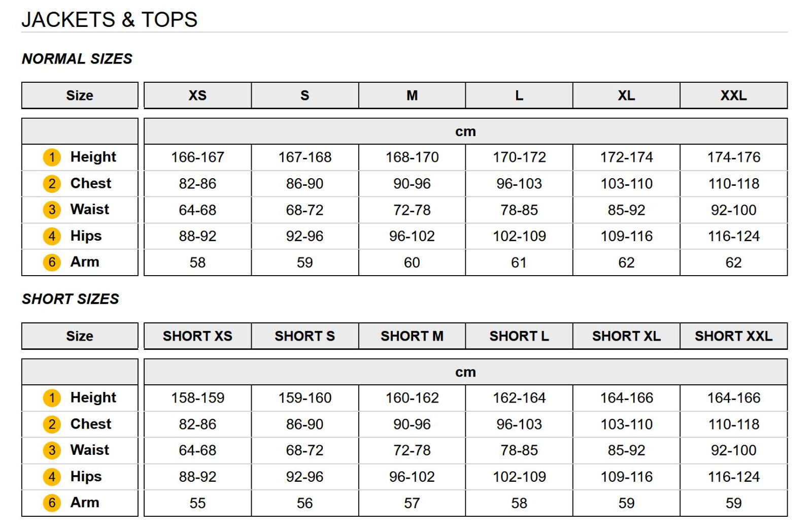This screenshot has height=529, width=812.
Task: Click the JACKETS & TOPS title
Action: (109, 20)
